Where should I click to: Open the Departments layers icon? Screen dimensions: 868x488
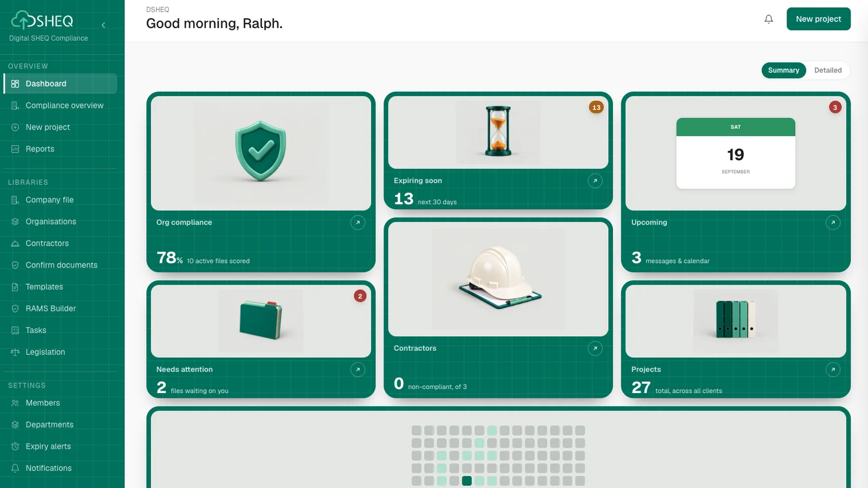pos(15,425)
